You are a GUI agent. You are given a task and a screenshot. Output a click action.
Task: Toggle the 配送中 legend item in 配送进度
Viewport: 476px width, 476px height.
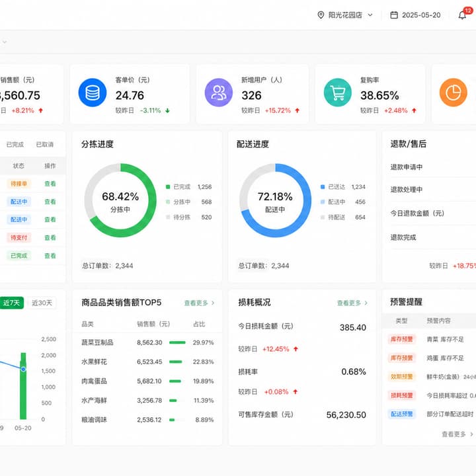click(343, 202)
